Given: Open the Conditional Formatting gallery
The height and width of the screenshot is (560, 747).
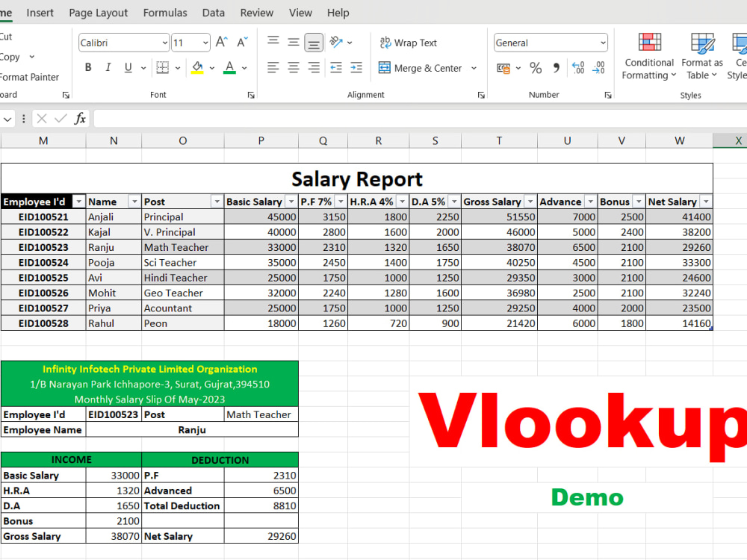Looking at the screenshot, I should pyautogui.click(x=648, y=56).
